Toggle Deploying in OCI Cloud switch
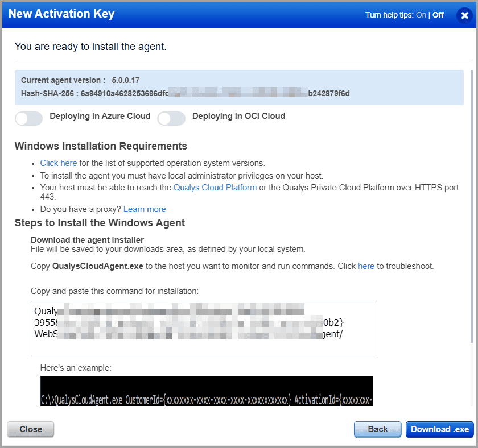Image resolution: width=478 pixels, height=448 pixels. [x=171, y=118]
